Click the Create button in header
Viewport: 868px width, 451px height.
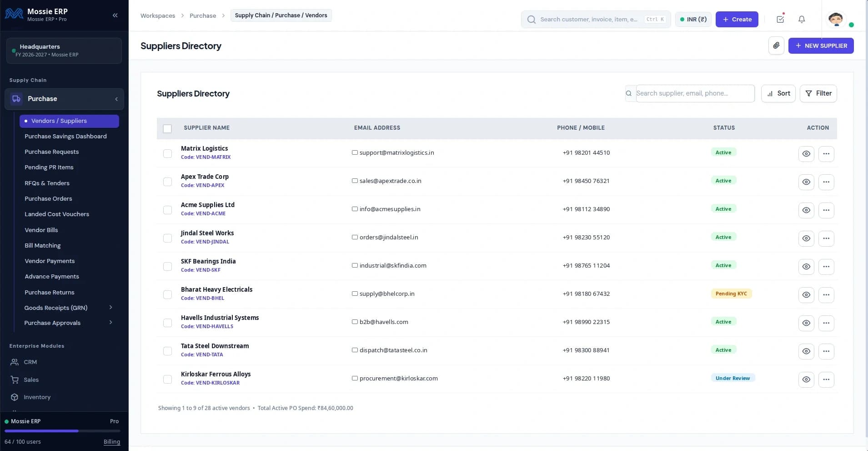pyautogui.click(x=737, y=19)
